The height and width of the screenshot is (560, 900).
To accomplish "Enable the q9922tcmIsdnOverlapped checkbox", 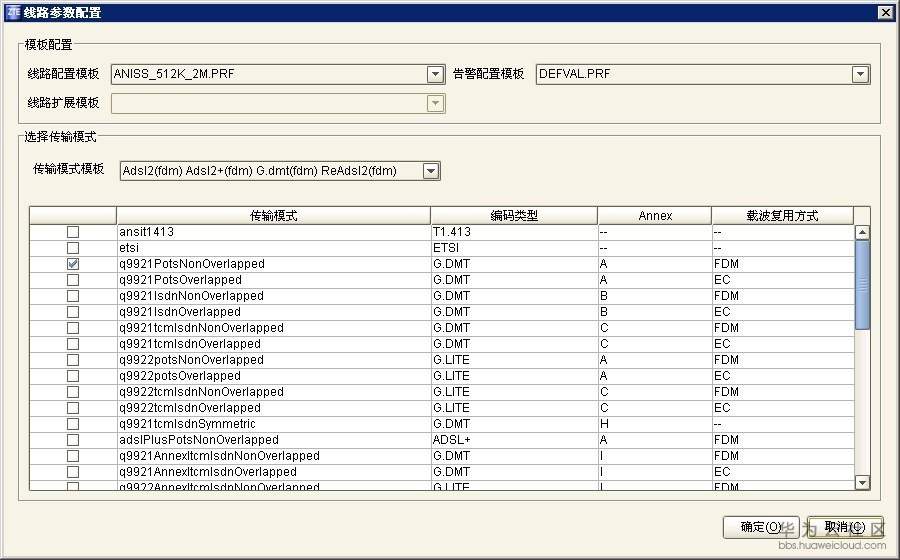I will [73, 408].
